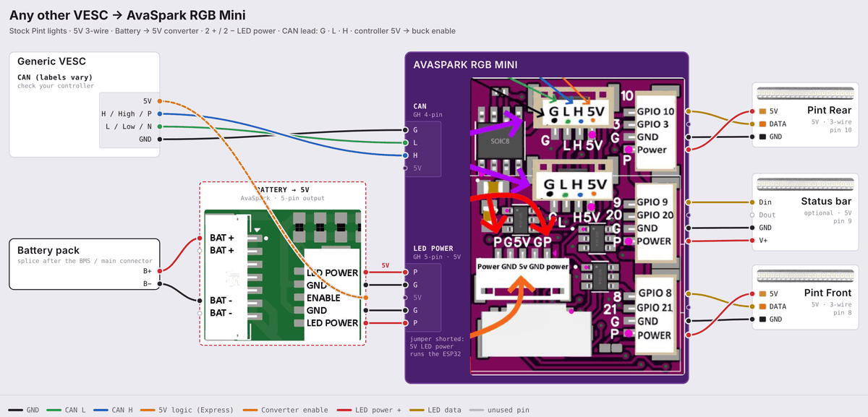Click the 'Battery pack' heading
The image size is (868, 417).
coord(49,250)
